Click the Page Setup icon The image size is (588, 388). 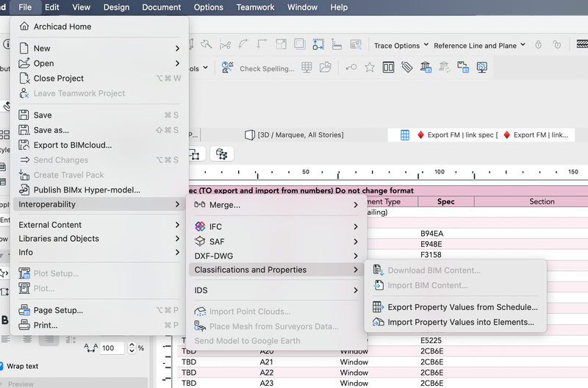24,310
